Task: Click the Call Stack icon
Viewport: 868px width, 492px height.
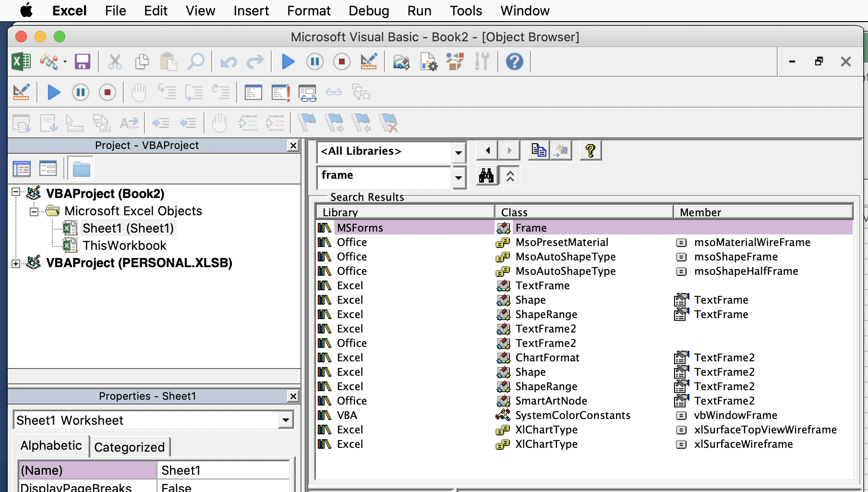Action: point(361,92)
